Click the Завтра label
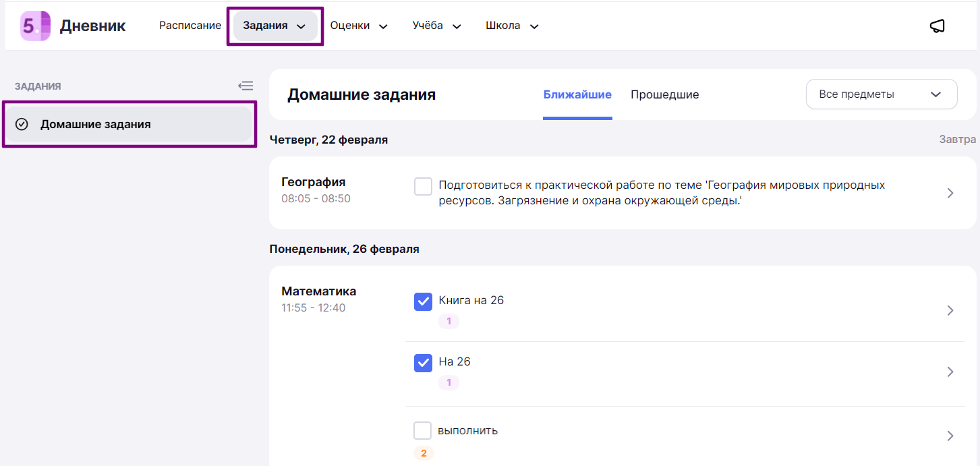 [x=958, y=140]
